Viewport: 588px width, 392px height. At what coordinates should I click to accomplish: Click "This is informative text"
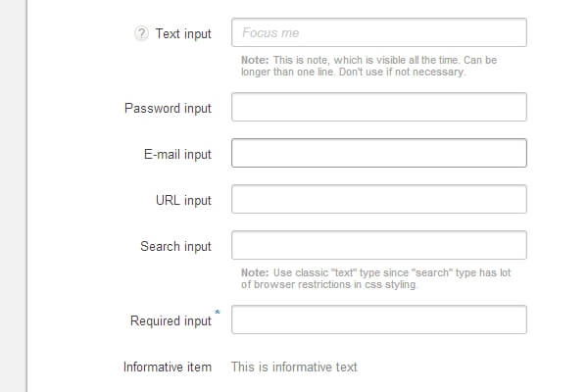point(294,367)
